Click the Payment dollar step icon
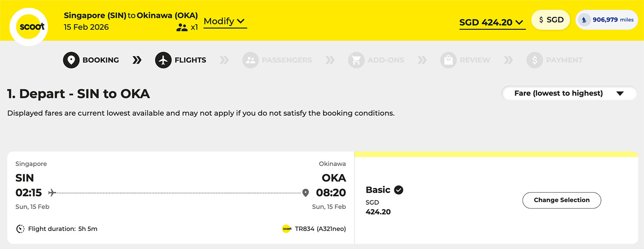The image size is (644, 249). 535,60
